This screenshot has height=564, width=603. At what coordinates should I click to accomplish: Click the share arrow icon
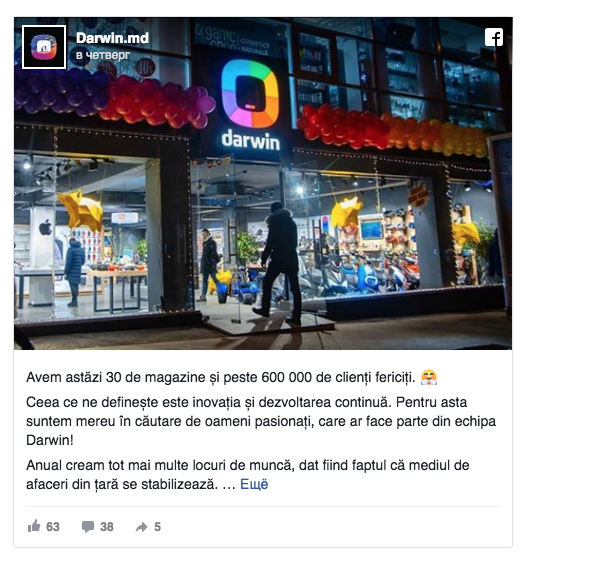(142, 527)
